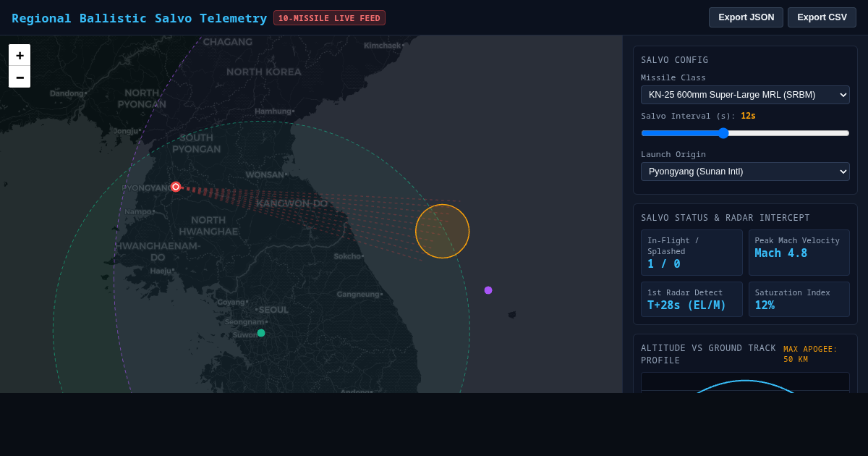The image size is (868, 456).
Task: Click the Sokcho label on the map
Action: 347,256
